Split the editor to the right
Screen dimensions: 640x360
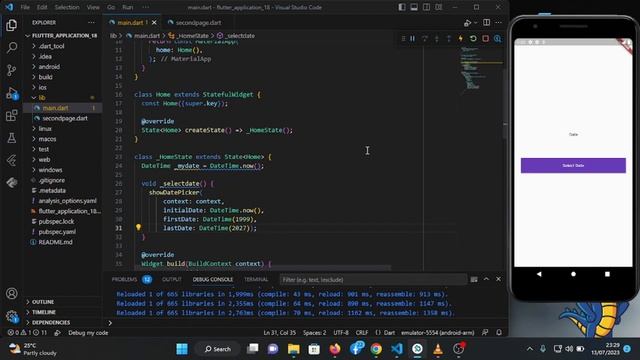487,22
